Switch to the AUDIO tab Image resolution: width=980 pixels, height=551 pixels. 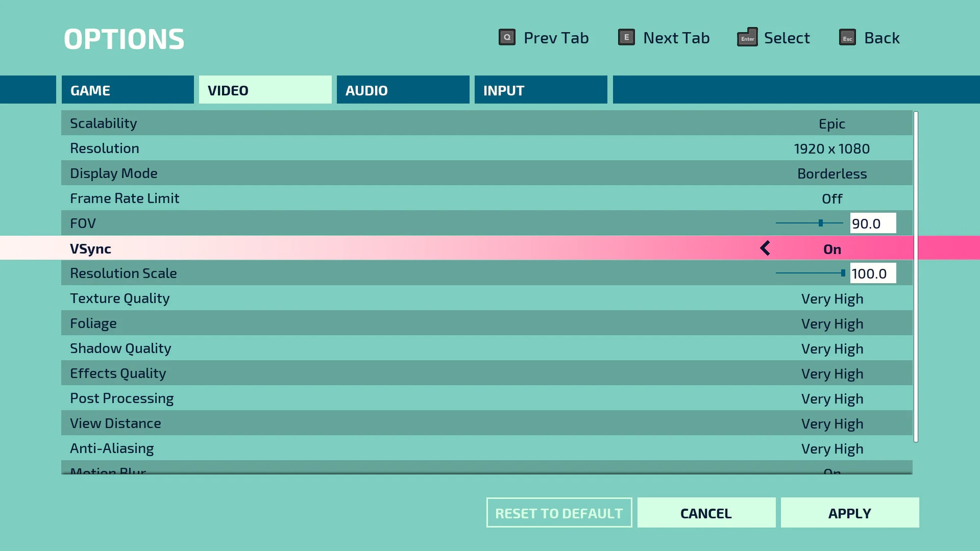403,90
